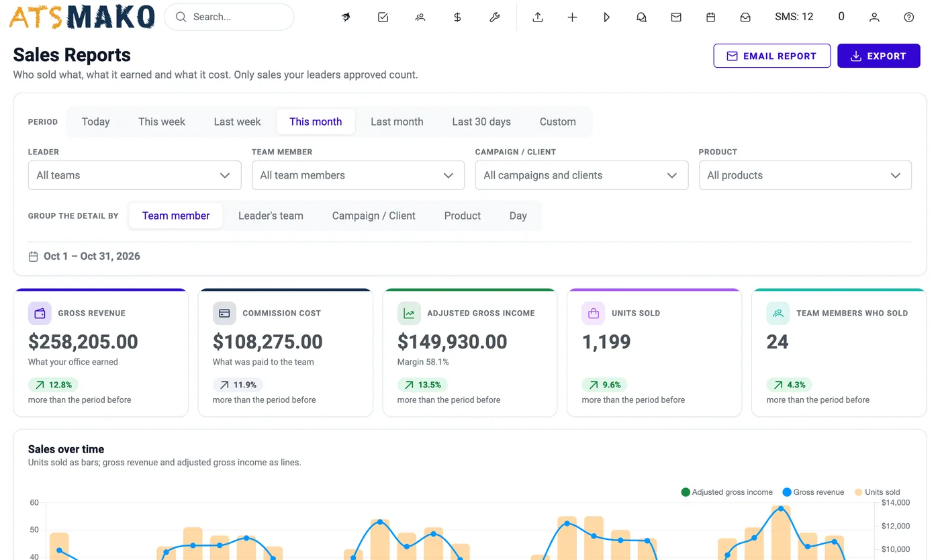Click the 13.5% adjusted income change badge
Image resolution: width=940 pixels, height=560 pixels.
[422, 385]
